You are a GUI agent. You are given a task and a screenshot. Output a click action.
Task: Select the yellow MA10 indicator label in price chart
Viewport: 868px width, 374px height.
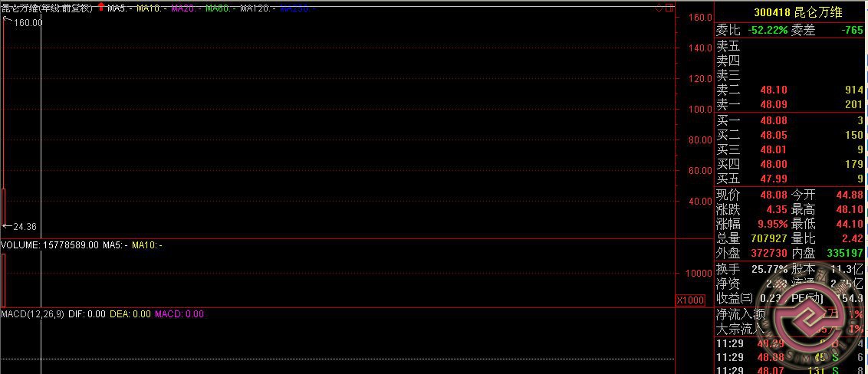coord(150,8)
